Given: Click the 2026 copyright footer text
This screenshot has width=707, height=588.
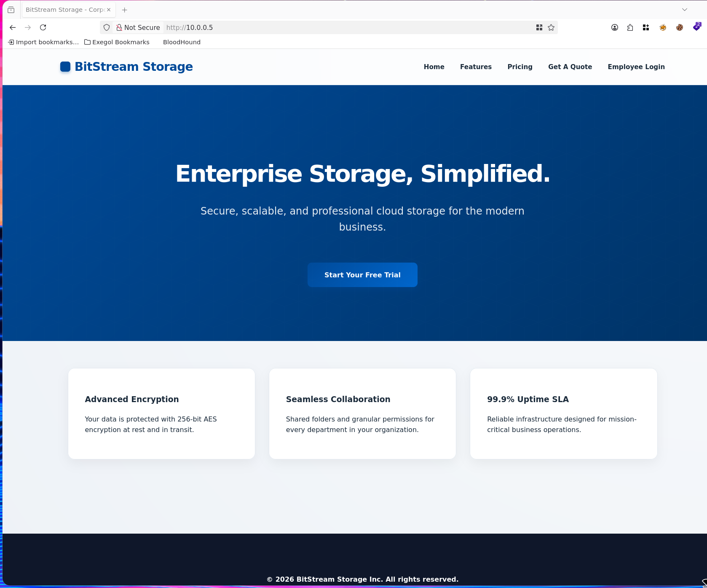Looking at the screenshot, I should (x=362, y=579).
